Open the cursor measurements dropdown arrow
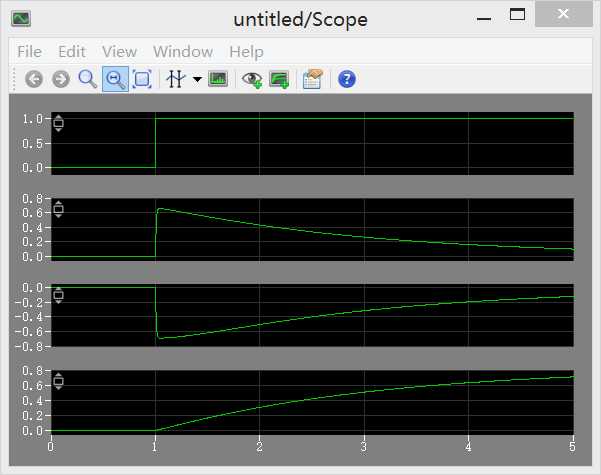 197,79
